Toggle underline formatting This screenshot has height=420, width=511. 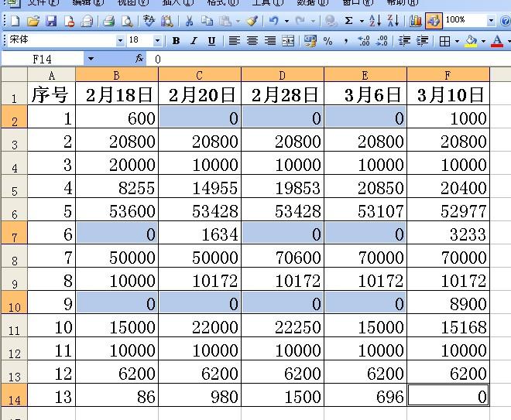click(211, 41)
